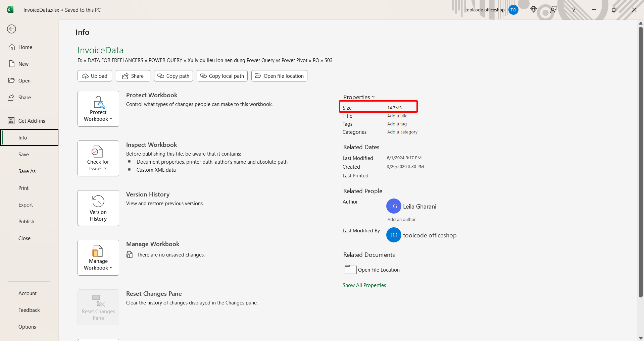Screen dimensions: 644x341
Task: Click the scrollbar down arrow
Action: coord(641,338)
